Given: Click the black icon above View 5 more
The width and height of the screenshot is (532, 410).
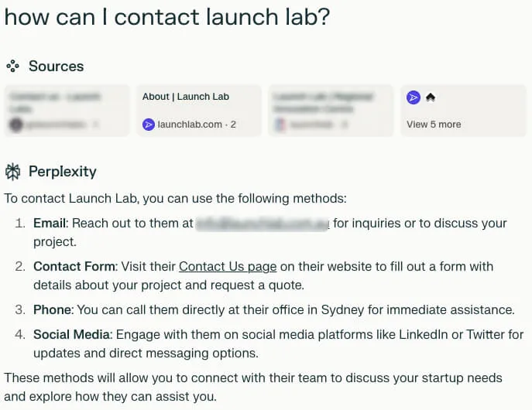Looking at the screenshot, I should pos(431,97).
